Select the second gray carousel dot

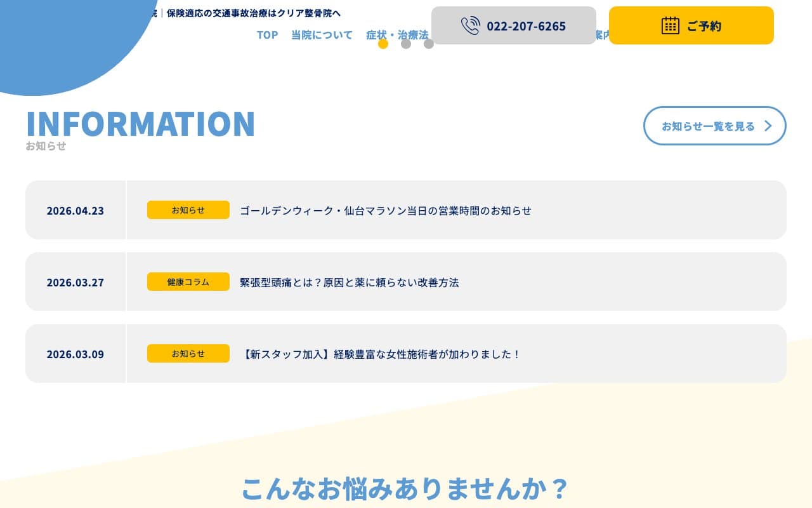pos(406,44)
